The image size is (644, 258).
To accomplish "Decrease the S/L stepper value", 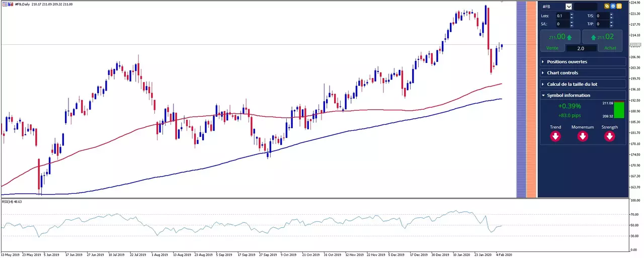I will 572,26.
